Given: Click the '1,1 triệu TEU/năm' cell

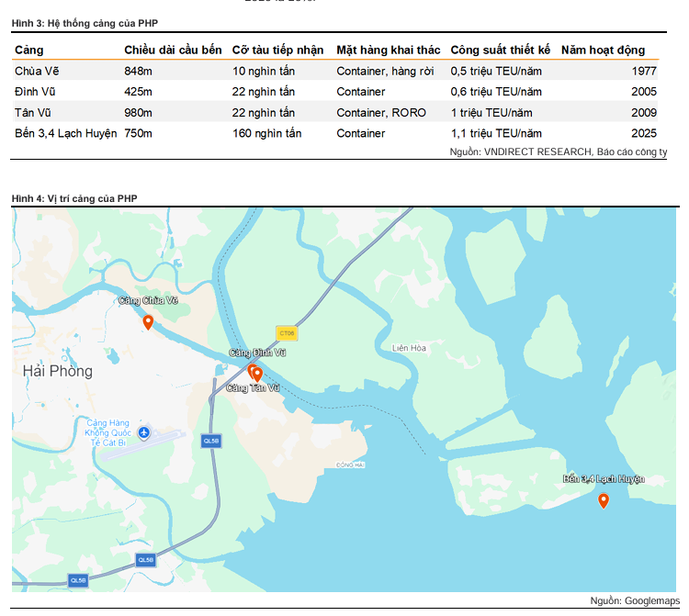Looking at the screenshot, I should pos(496,133).
